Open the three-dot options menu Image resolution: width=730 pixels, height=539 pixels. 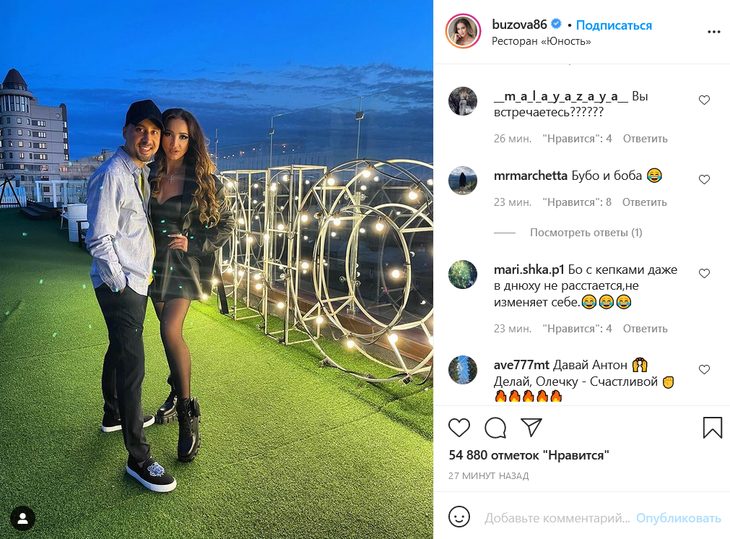(714, 32)
